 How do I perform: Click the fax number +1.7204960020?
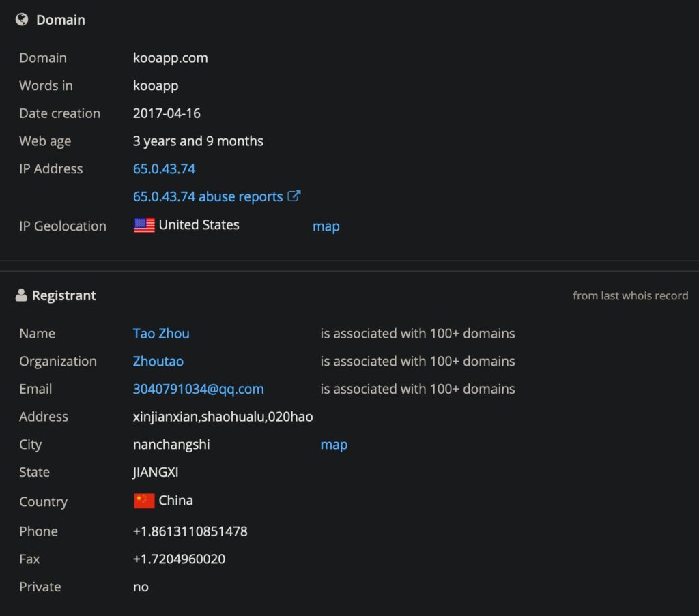[x=180, y=559]
